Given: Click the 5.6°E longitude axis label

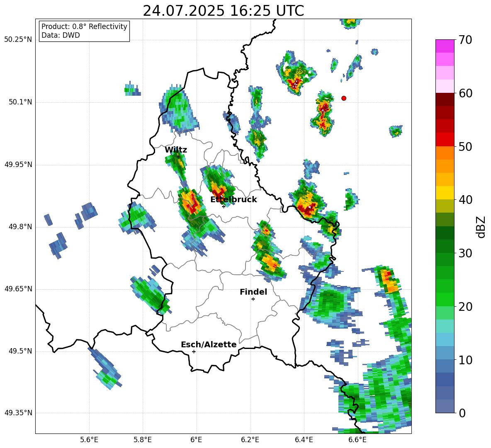Looking at the screenshot, I should click(89, 440).
